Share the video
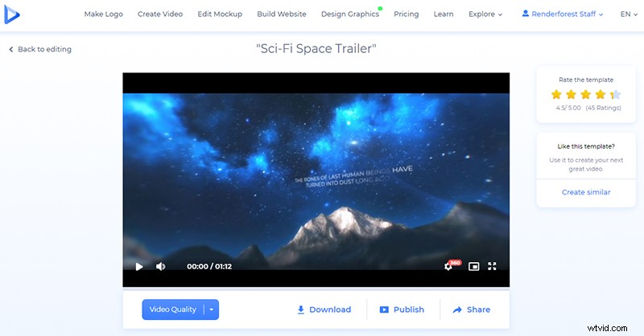This screenshot has width=644, height=336. [x=472, y=309]
